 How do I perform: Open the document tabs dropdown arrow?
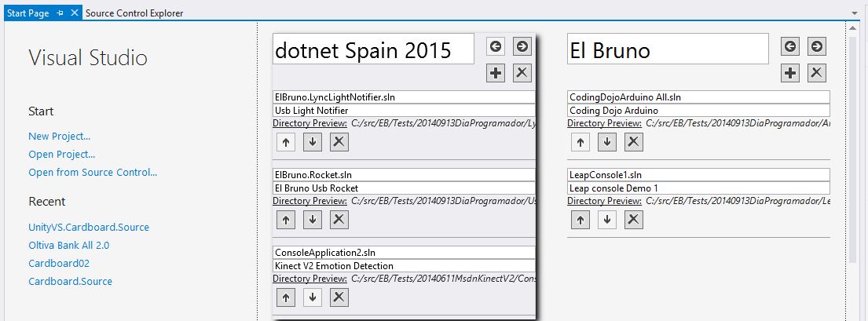tap(855, 14)
